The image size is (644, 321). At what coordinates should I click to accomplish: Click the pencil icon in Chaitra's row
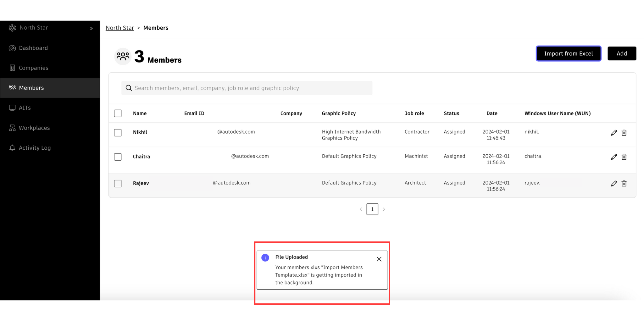[614, 157]
